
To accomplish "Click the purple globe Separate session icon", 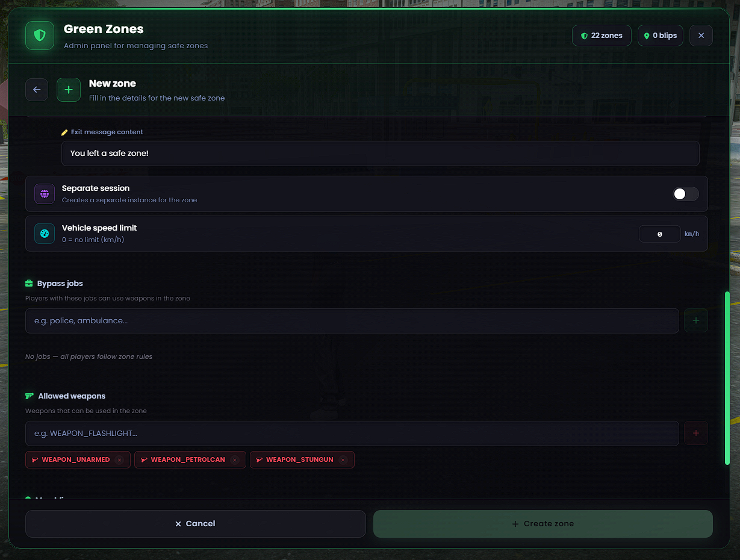I will click(x=45, y=194).
